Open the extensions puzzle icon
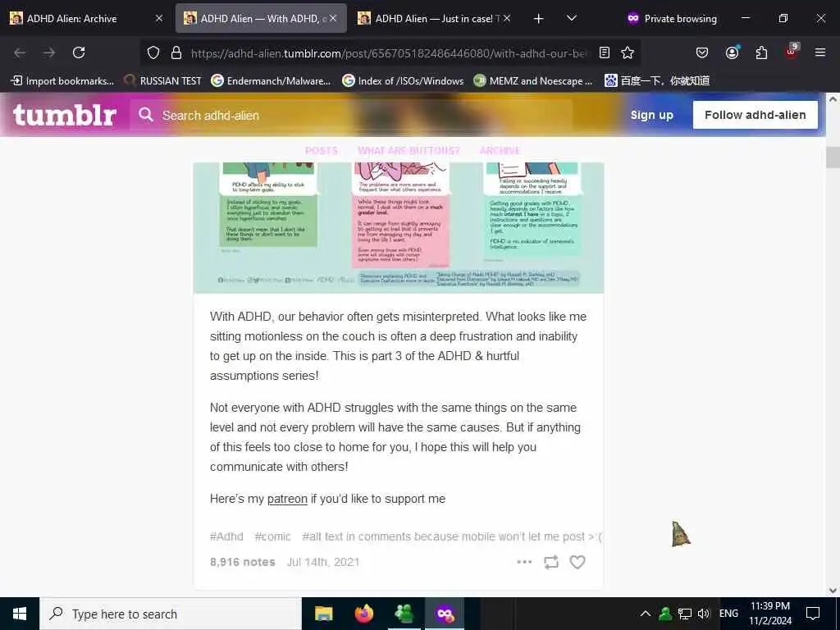This screenshot has width=840, height=630. coord(761,52)
